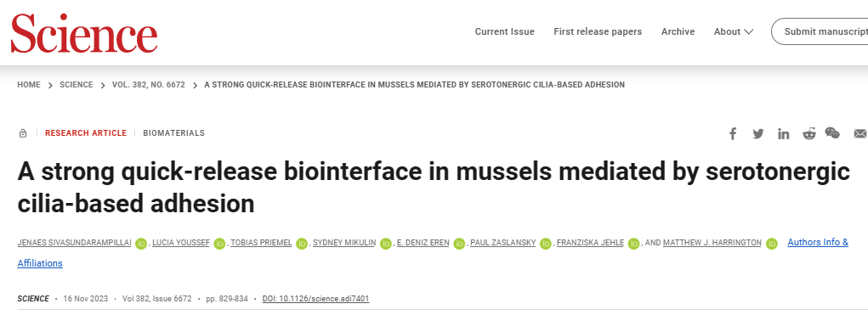868x315 pixels.
Task: Share article on Twitter
Action: pos(757,133)
